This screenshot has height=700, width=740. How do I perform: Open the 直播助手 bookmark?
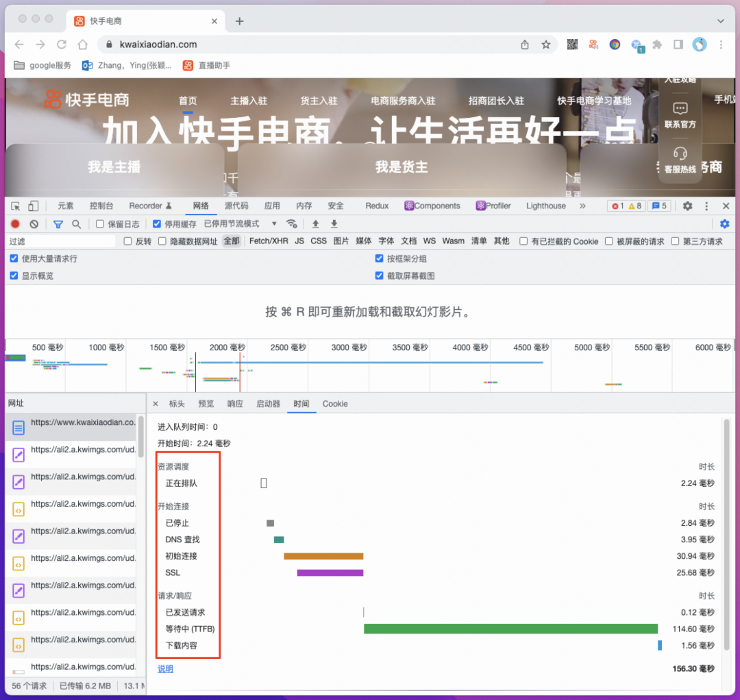click(x=207, y=65)
